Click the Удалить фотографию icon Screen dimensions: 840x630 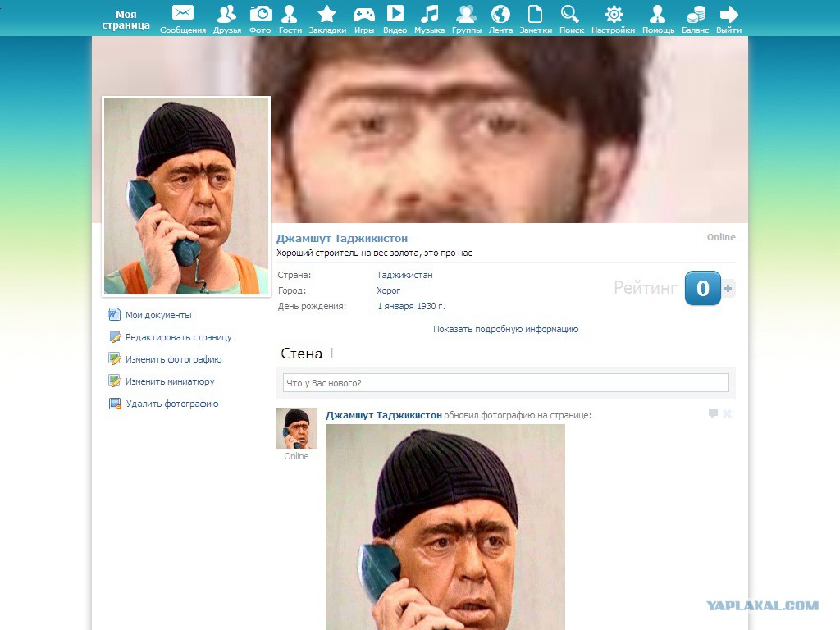pos(115,404)
